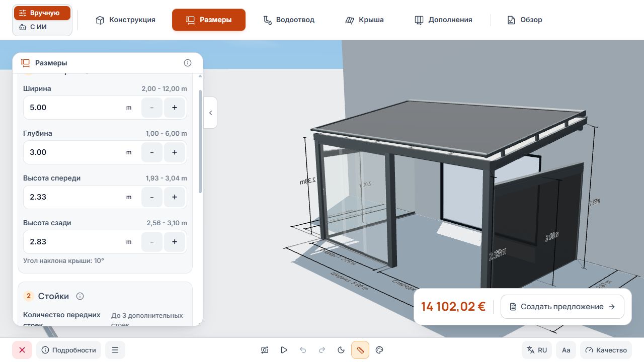Click the redo arrow
This screenshot has height=362, width=644.
(322, 350)
